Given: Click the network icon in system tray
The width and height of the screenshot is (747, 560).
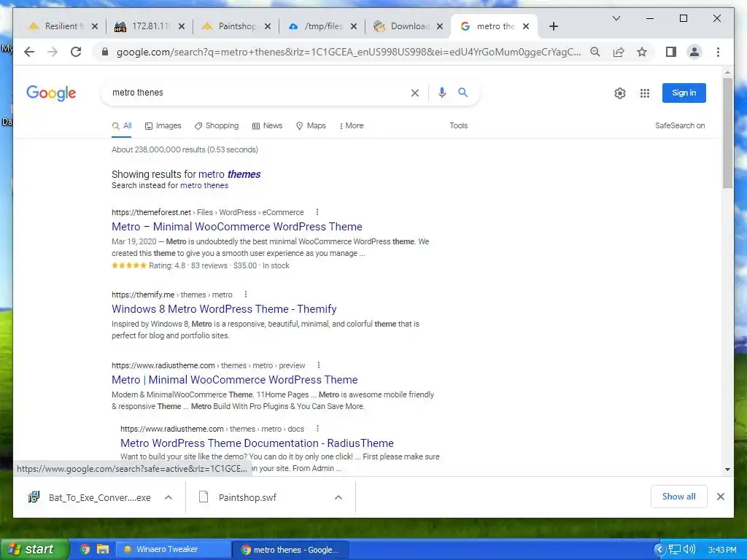Looking at the screenshot, I should click(675, 550).
